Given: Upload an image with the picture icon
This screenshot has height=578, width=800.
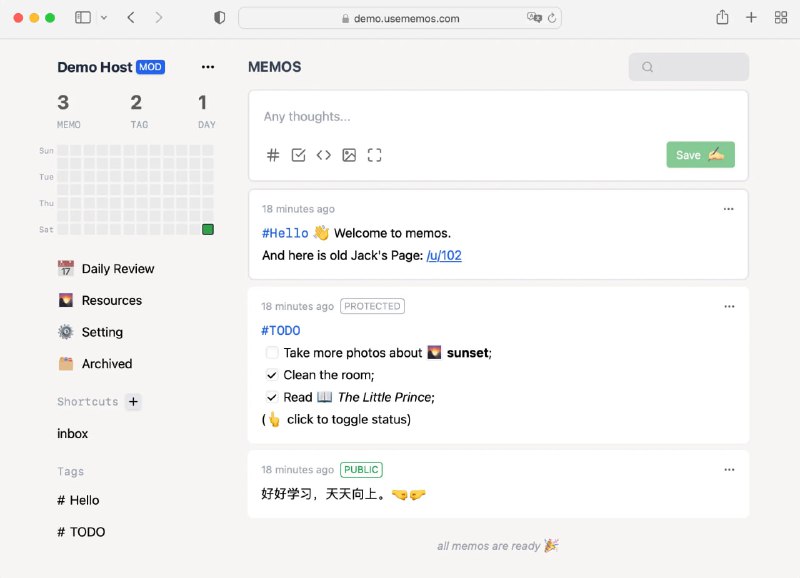Looking at the screenshot, I should coord(349,155).
